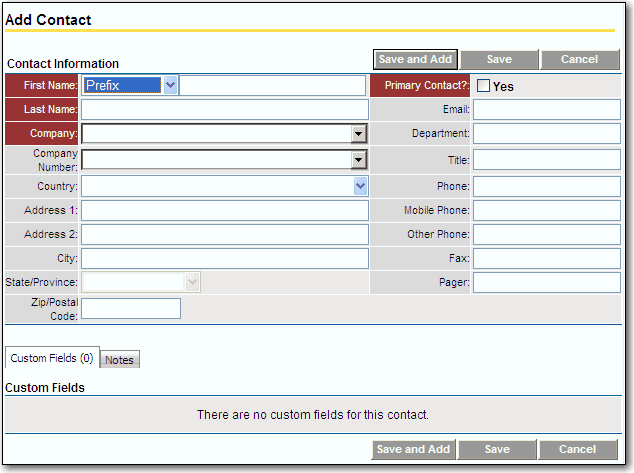Viewport: 634px width, 473px height.
Task: Click into the Pager field
Action: pyautogui.click(x=547, y=282)
